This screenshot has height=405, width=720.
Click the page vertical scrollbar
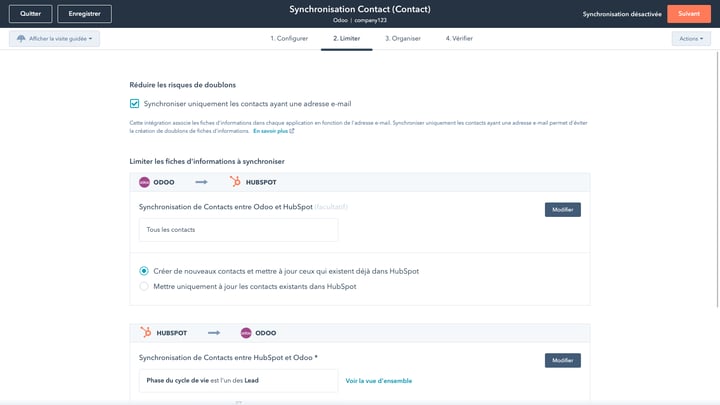coord(717,179)
